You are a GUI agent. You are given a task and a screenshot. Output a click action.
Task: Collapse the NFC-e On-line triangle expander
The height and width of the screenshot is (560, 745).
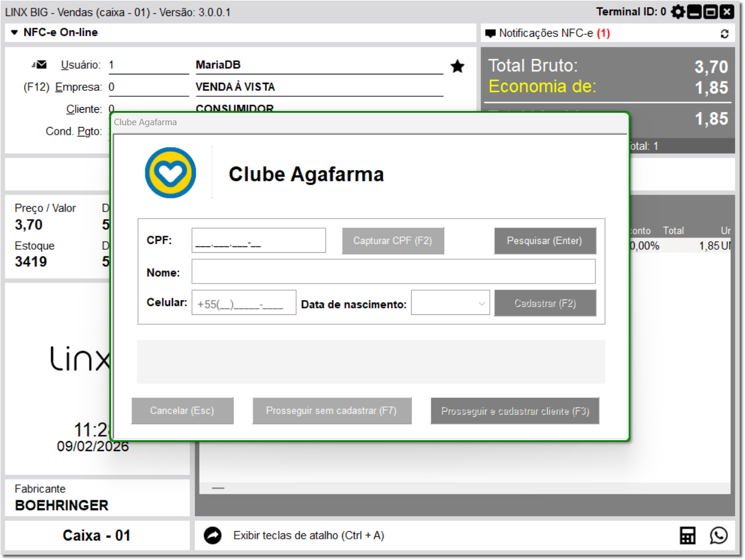[15, 32]
